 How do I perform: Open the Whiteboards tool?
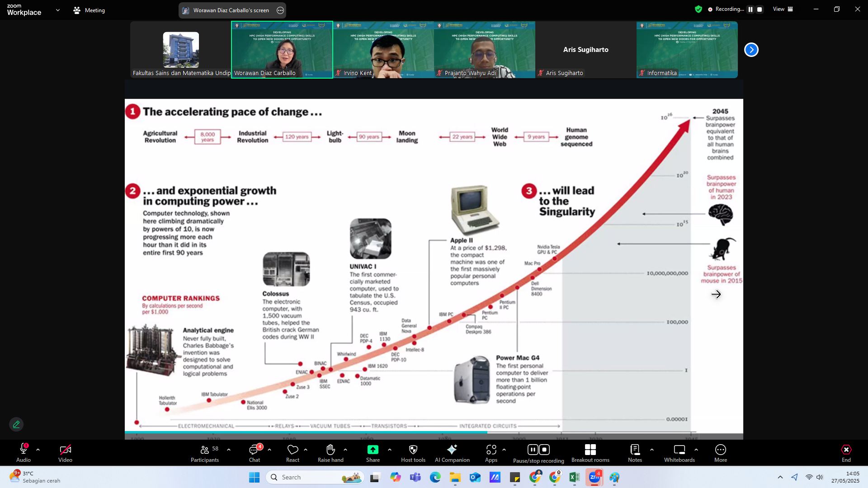pyautogui.click(x=679, y=453)
